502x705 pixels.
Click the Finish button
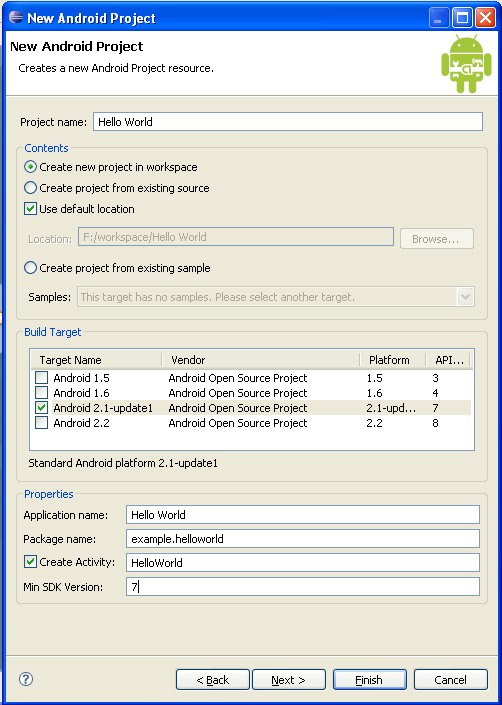(369, 679)
